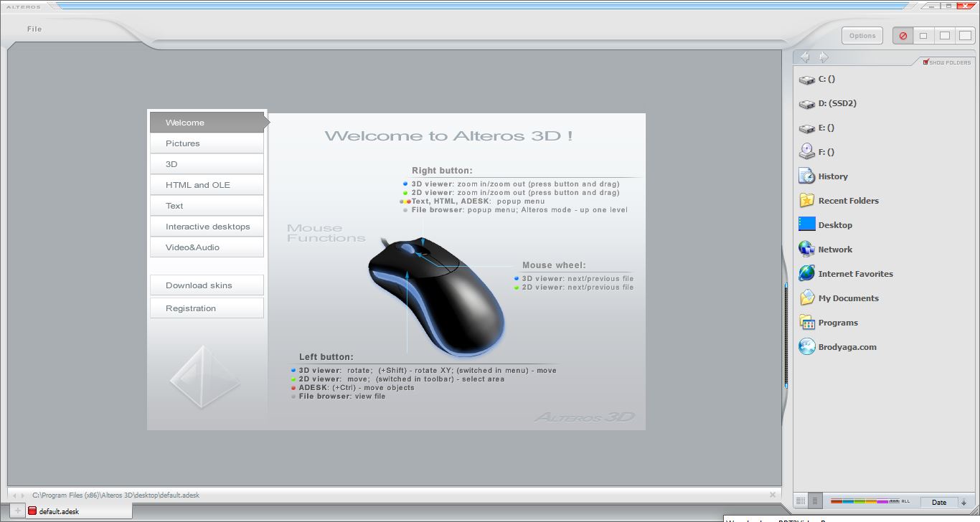The height and width of the screenshot is (522, 980).
Task: Open the E: () drive icon
Action: point(806,128)
